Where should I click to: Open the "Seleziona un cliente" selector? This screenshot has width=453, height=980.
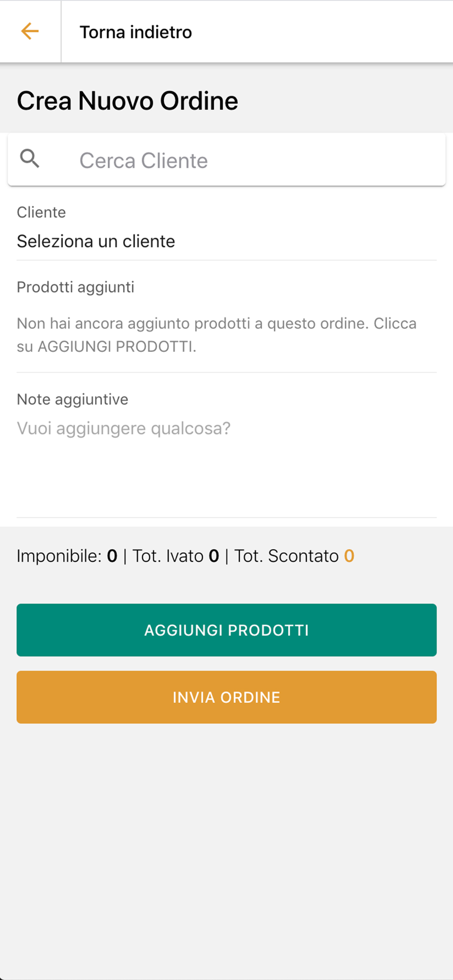226,241
